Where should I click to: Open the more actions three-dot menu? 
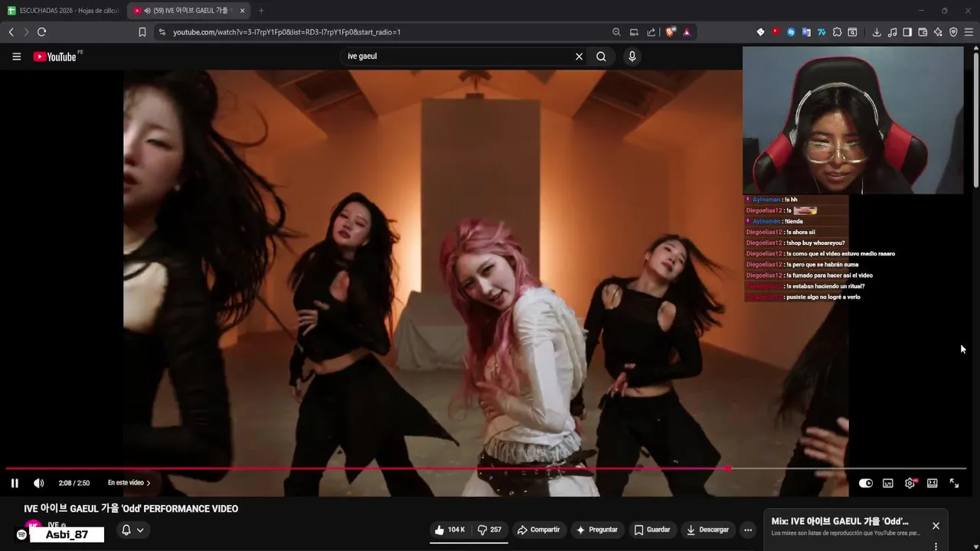point(748,530)
